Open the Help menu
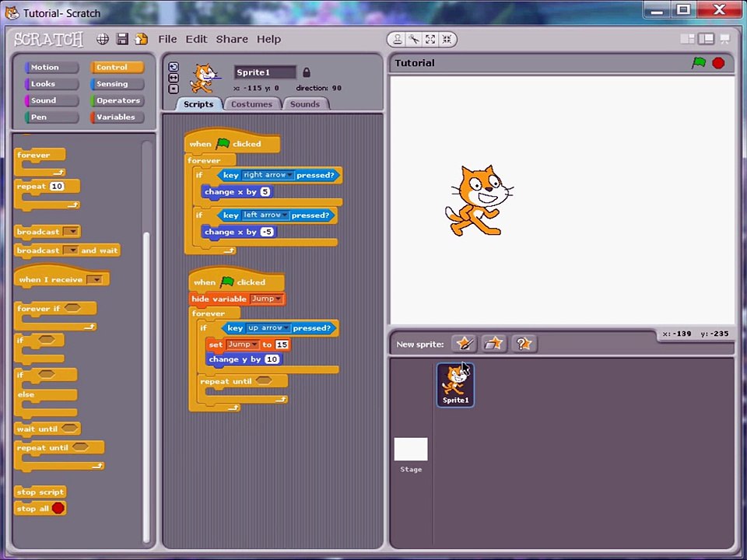747x560 pixels. click(x=268, y=39)
